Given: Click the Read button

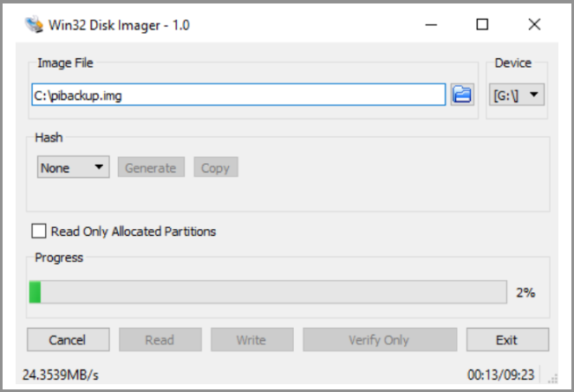Looking at the screenshot, I should pyautogui.click(x=160, y=340).
